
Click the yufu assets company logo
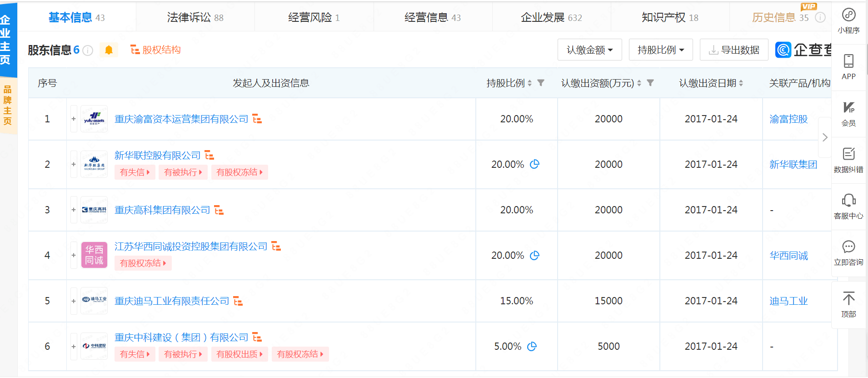tap(94, 119)
